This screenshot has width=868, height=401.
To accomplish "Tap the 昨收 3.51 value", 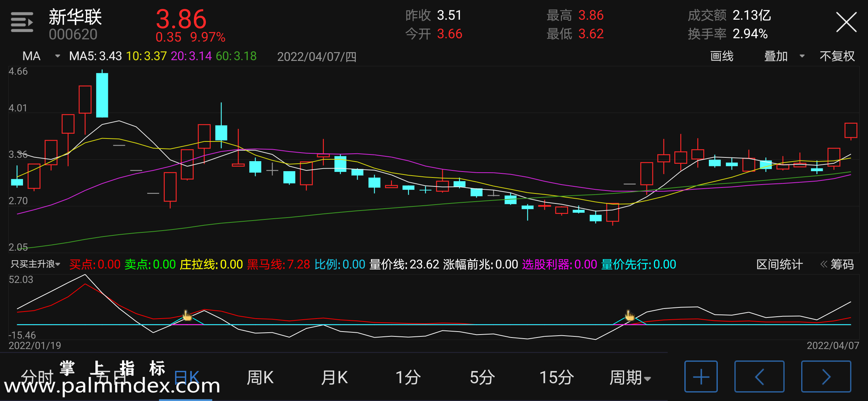I will 434,15.
